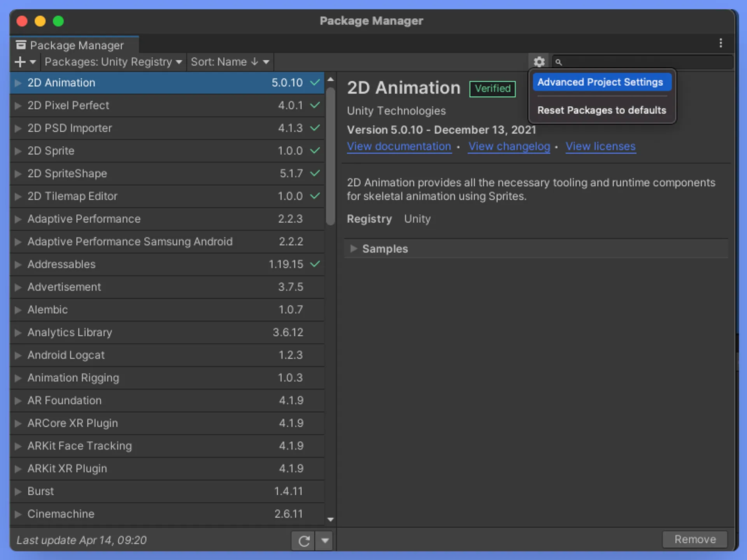Select the Android Logcat package
This screenshot has width=747, height=560.
click(x=167, y=355)
